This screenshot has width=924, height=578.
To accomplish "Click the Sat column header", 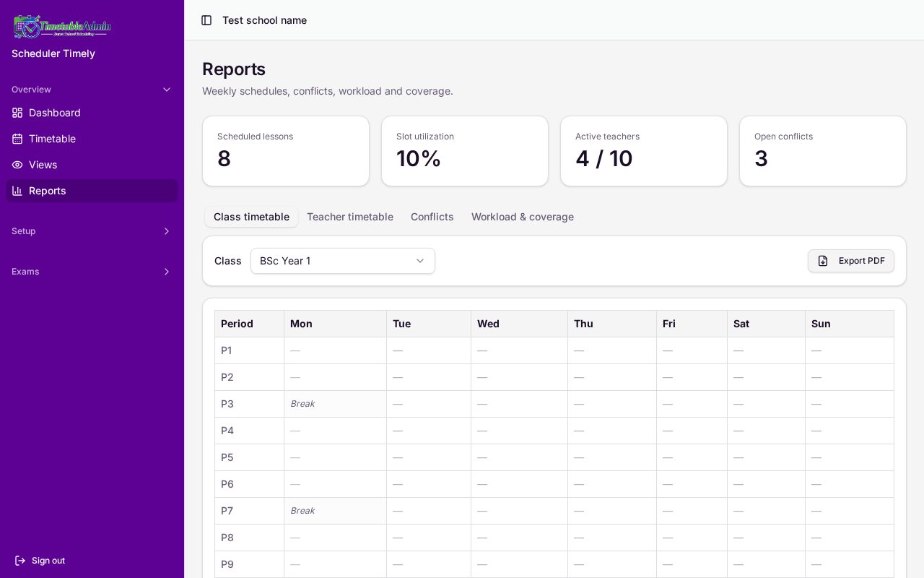I will tap(766, 324).
